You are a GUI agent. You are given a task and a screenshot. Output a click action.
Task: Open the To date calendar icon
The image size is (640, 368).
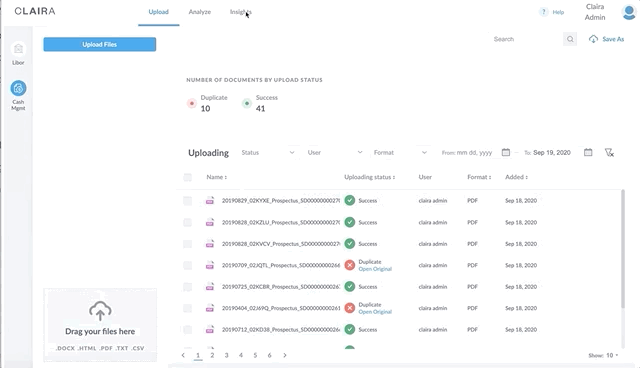pos(588,152)
